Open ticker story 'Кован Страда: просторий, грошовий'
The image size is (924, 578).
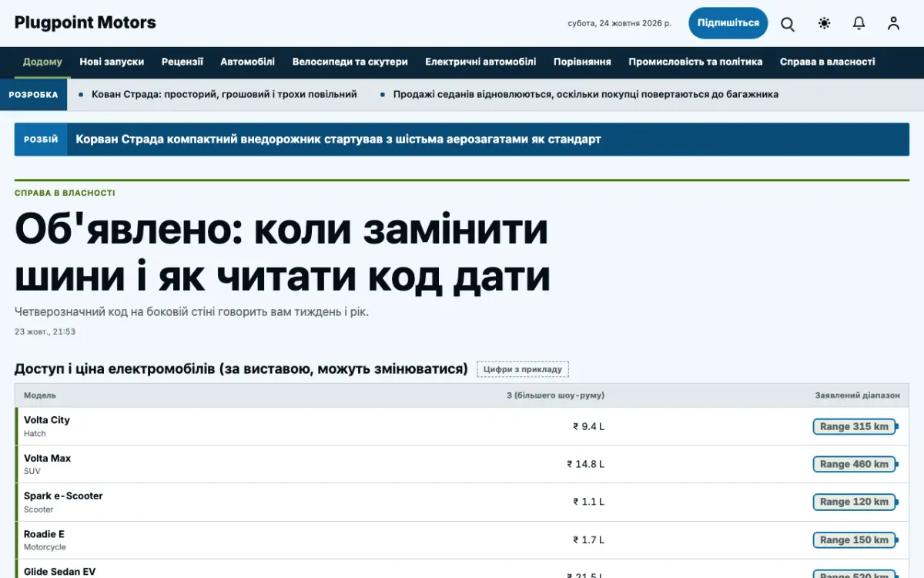[x=224, y=94]
